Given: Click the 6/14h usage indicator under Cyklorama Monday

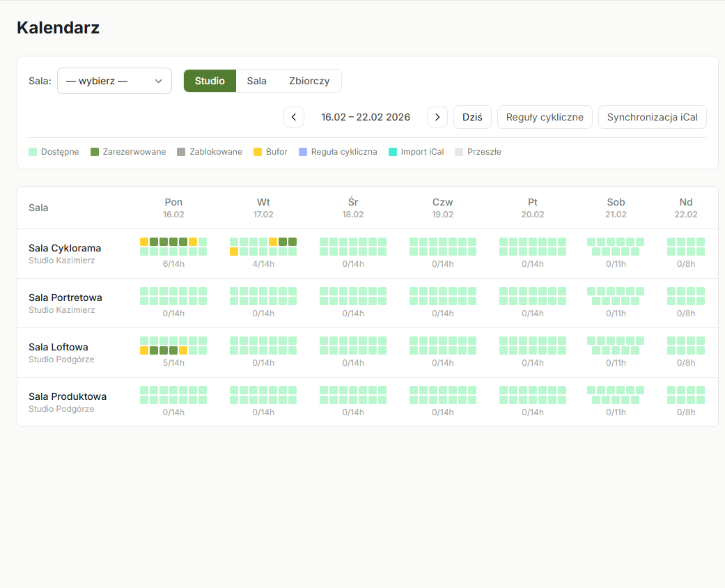Looking at the screenshot, I should pos(173,263).
